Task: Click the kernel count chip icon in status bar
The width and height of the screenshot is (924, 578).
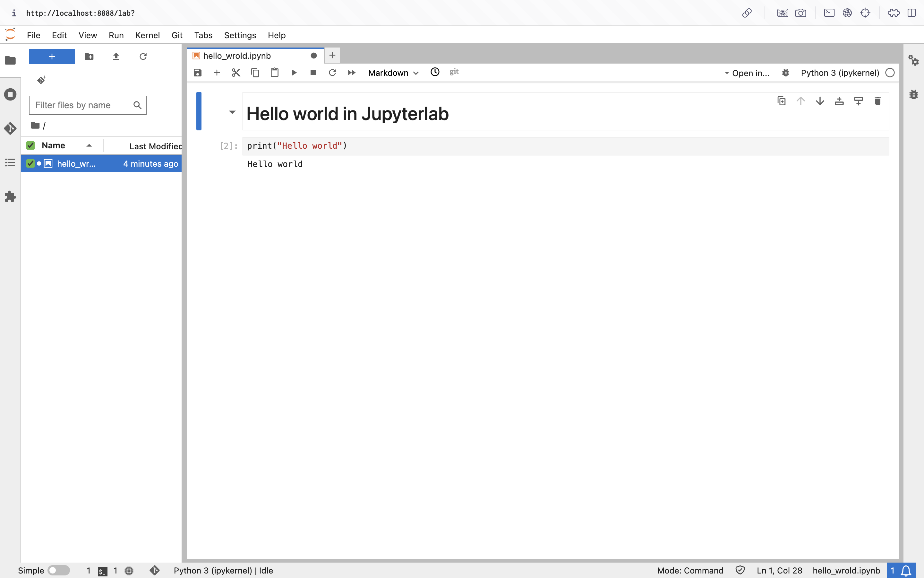Action: pos(129,571)
